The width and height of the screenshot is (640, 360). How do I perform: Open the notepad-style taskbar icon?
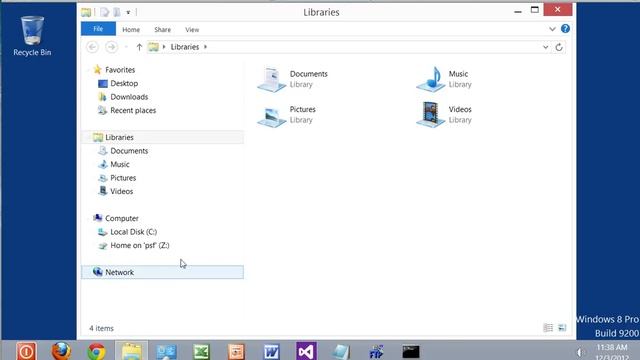pyautogui.click(x=341, y=351)
